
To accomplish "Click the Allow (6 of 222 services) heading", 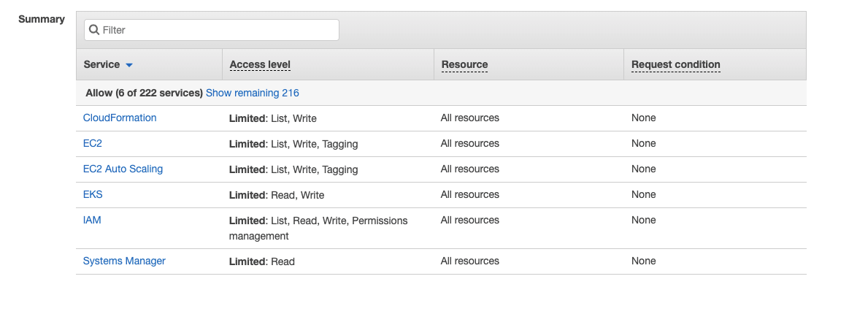I will tap(144, 93).
